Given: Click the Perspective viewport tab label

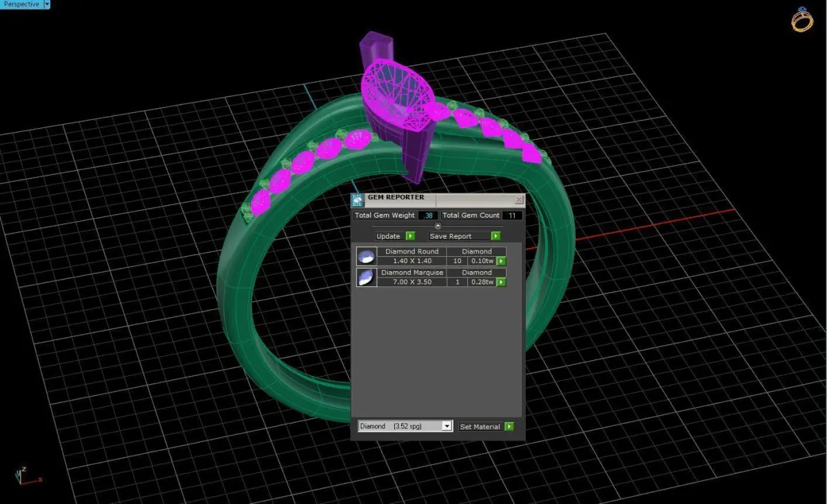Looking at the screenshot, I should click(x=21, y=4).
